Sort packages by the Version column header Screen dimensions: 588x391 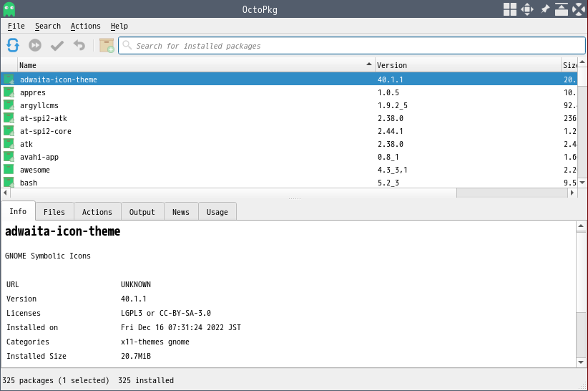(x=468, y=65)
